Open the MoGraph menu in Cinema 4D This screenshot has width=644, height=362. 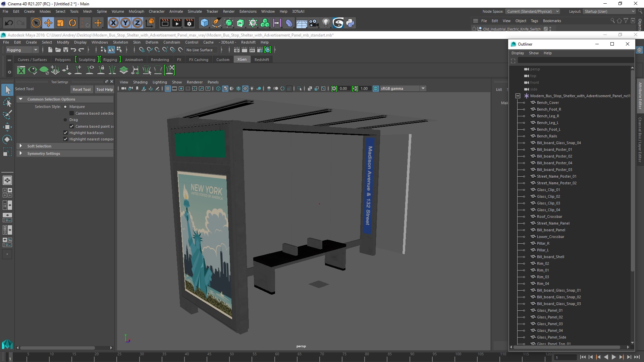tap(136, 11)
